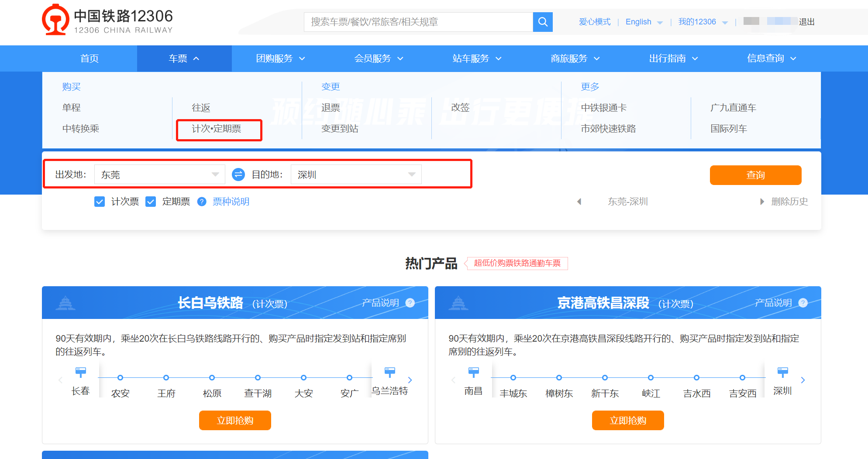Click the 退出 logout link
Screen dimensions: 868x459
pos(807,22)
